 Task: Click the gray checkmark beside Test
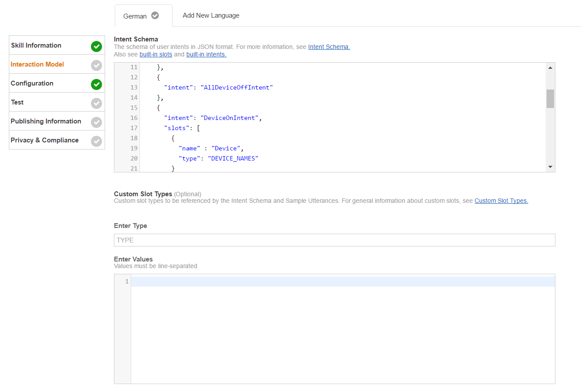point(96,103)
